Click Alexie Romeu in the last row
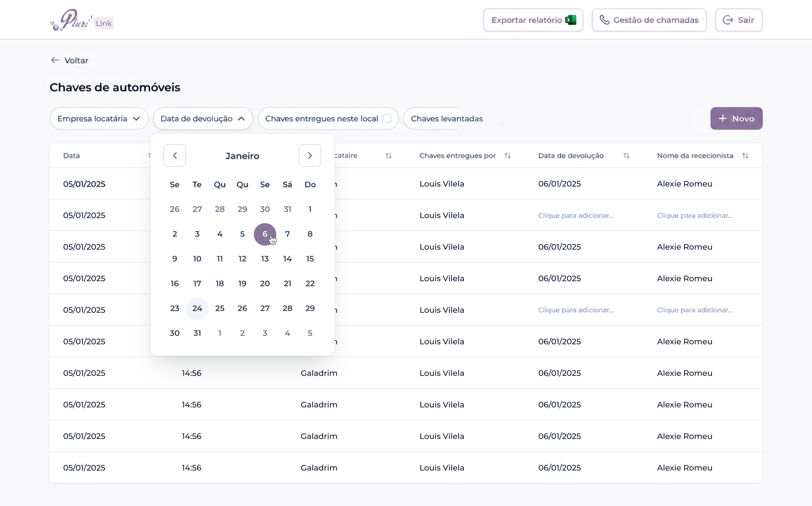Viewport: 812px width, 506px height. 684,467
